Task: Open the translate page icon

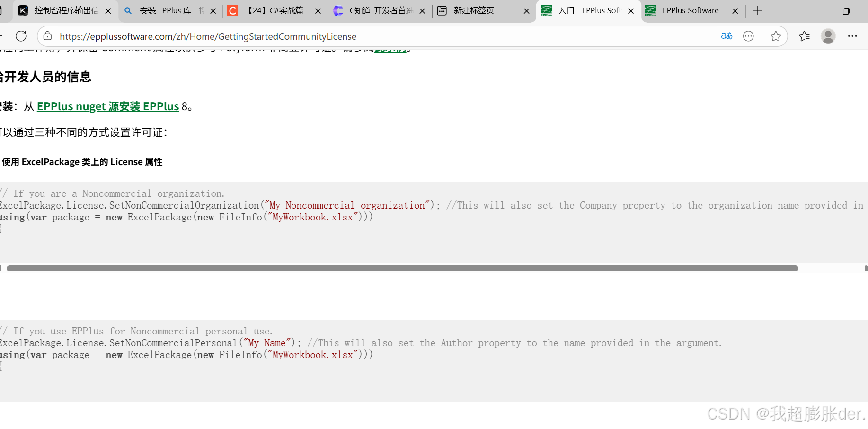Action: click(x=726, y=36)
